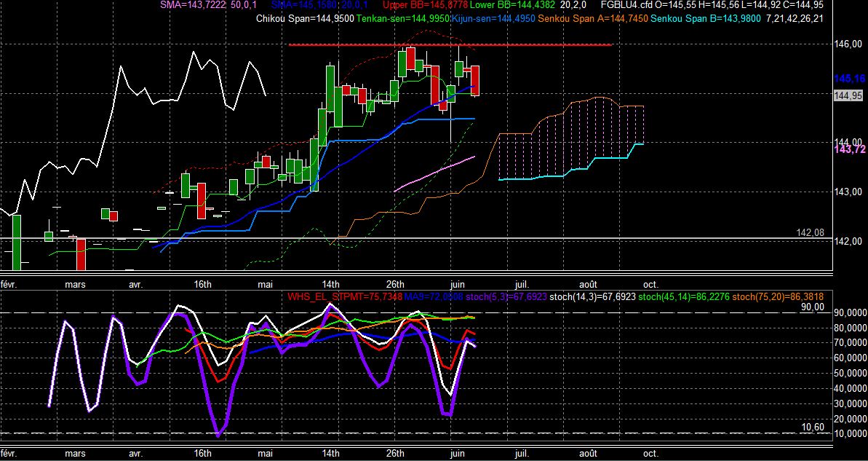Image resolution: width=868 pixels, height=461 pixels.
Task: Click the Ichimoku parameters 7,21,42,26,21
Action: pyautogui.click(x=795, y=18)
